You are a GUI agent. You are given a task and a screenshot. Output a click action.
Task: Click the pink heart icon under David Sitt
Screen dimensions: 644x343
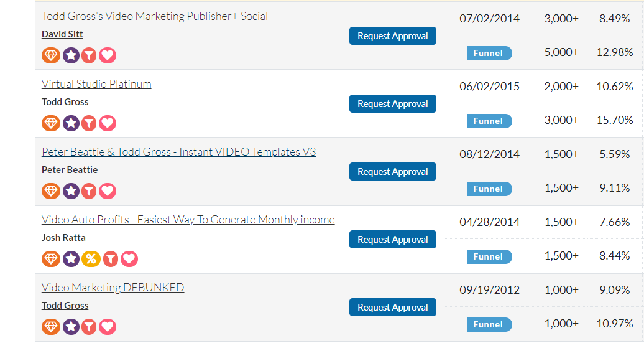coord(107,55)
